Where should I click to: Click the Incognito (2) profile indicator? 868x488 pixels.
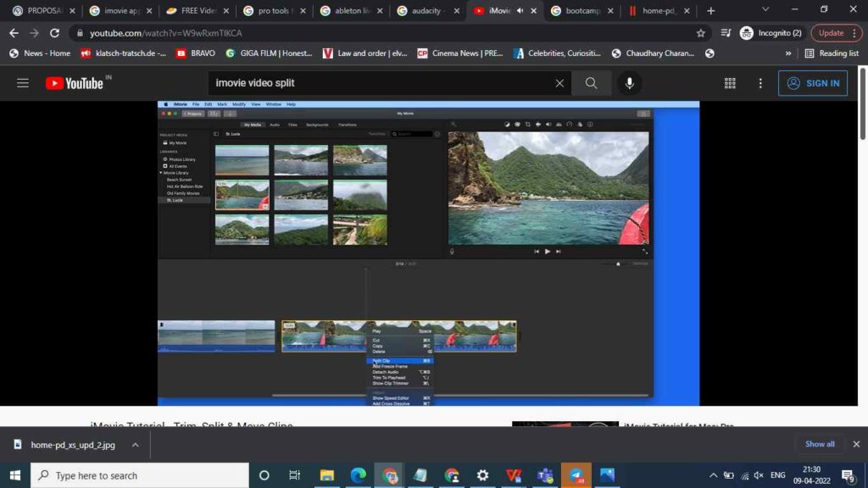[771, 33]
